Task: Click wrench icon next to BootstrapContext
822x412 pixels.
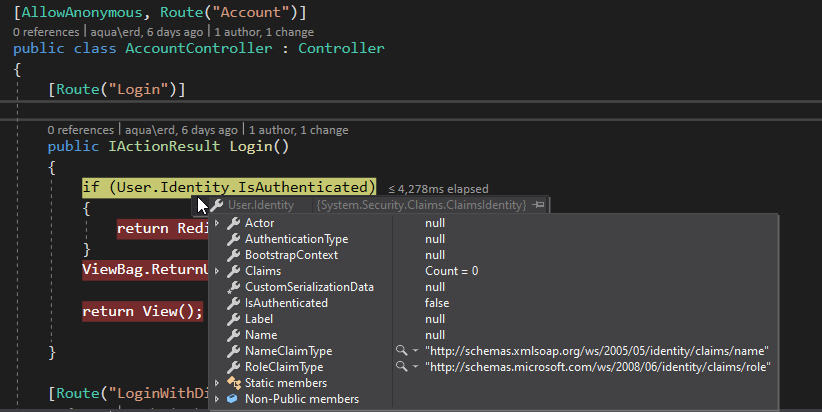Action: (x=234, y=255)
